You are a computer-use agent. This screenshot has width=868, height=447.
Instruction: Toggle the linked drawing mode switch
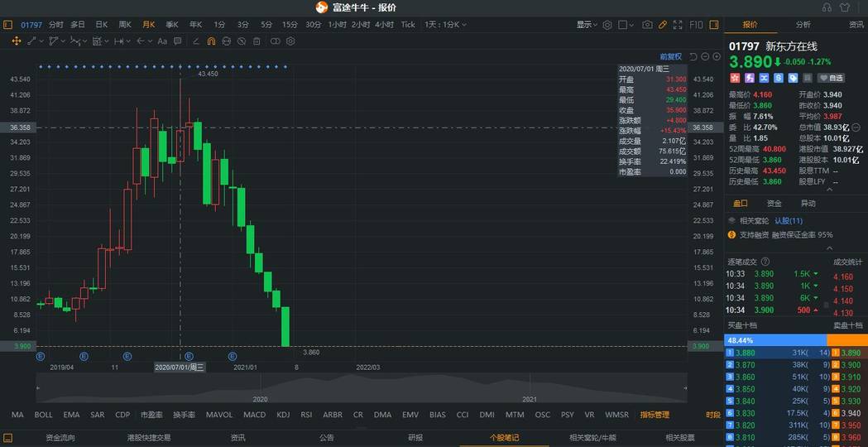(x=275, y=41)
